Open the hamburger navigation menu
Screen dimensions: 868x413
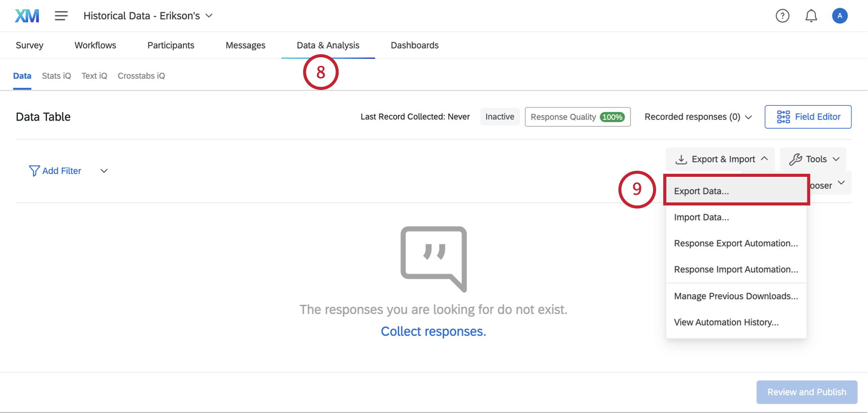click(61, 16)
